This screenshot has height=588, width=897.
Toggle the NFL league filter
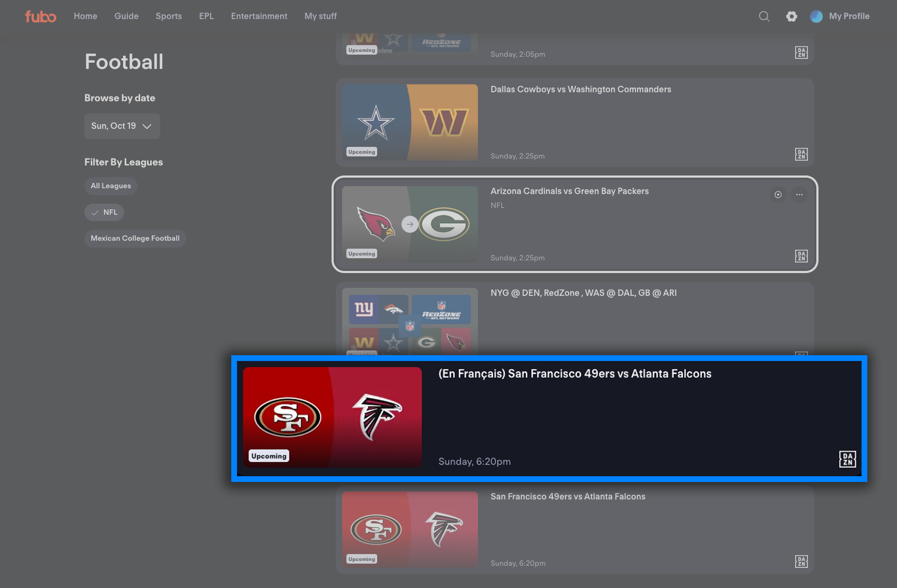click(x=104, y=212)
